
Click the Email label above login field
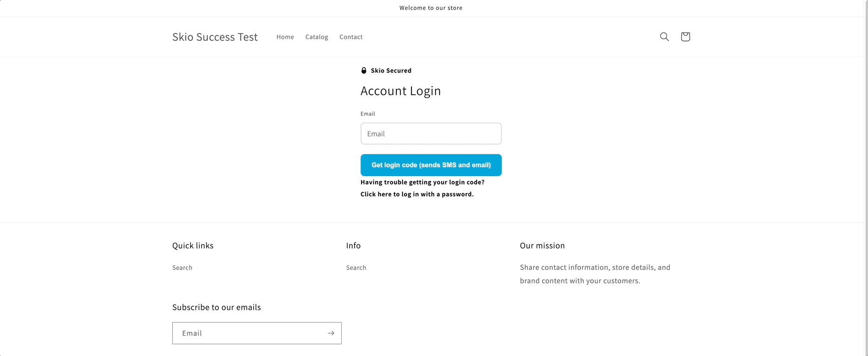click(x=368, y=113)
